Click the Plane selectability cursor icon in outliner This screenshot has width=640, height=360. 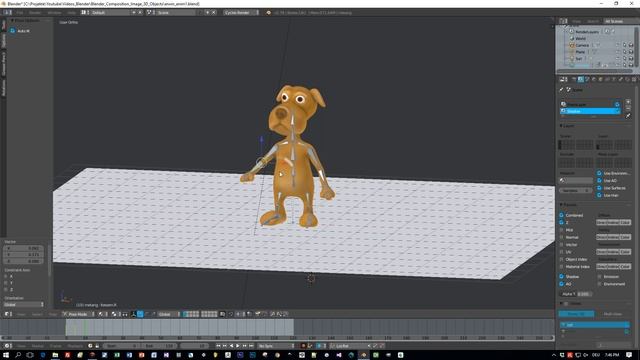coord(624,52)
